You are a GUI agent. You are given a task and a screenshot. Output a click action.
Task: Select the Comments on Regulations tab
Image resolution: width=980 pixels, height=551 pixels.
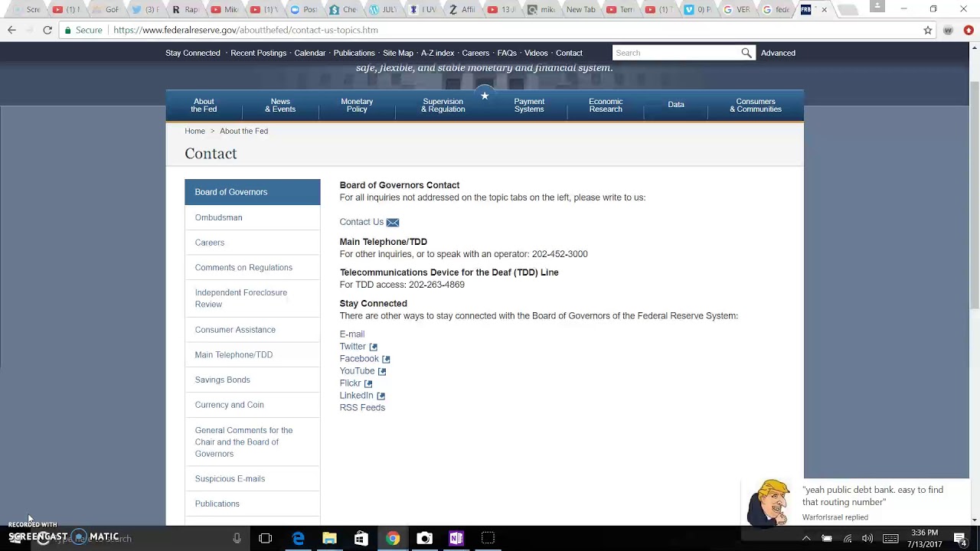coord(252,268)
